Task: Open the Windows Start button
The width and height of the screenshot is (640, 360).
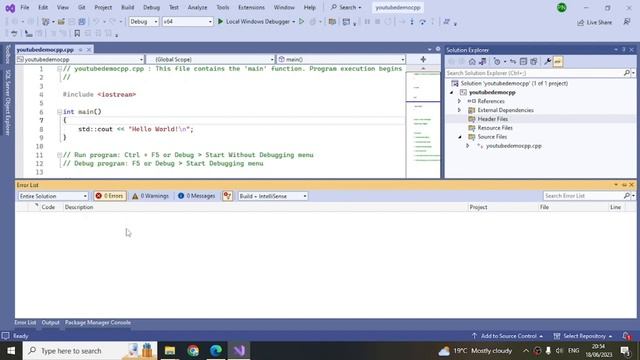Action: (x=11, y=351)
